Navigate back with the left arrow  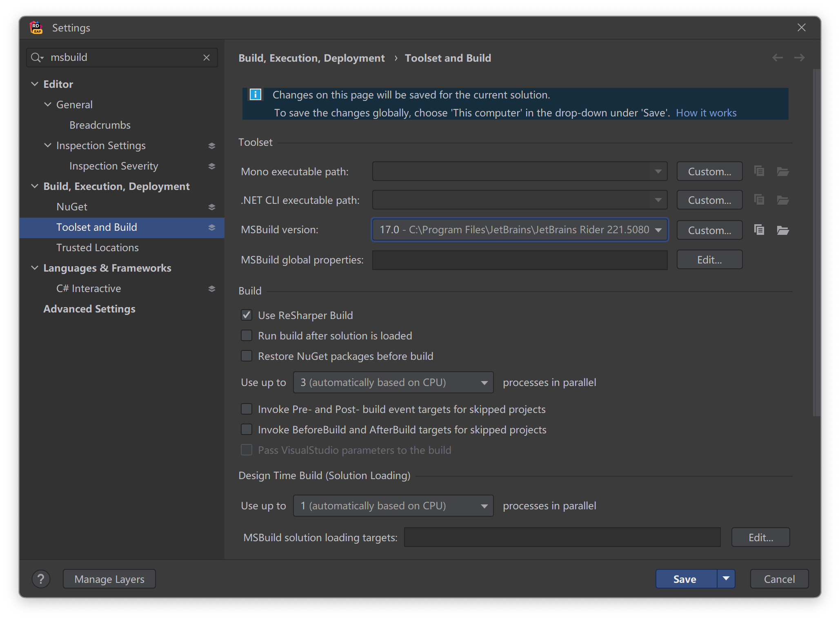[x=778, y=58]
